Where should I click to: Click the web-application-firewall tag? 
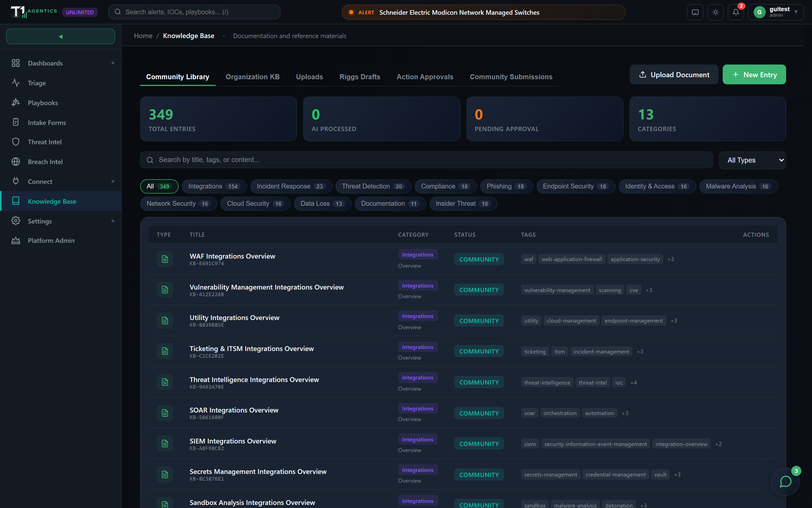click(x=571, y=259)
